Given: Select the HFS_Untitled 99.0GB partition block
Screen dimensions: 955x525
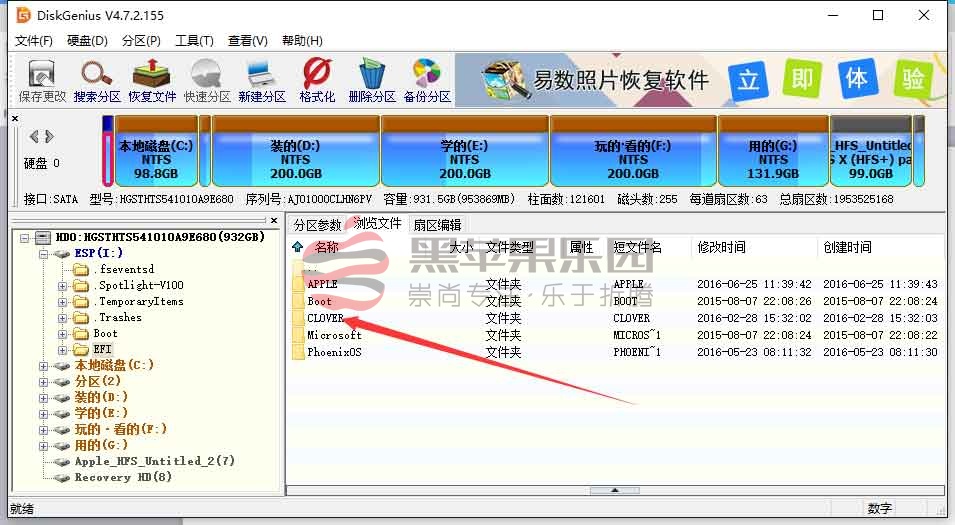Looking at the screenshot, I should point(871,151).
